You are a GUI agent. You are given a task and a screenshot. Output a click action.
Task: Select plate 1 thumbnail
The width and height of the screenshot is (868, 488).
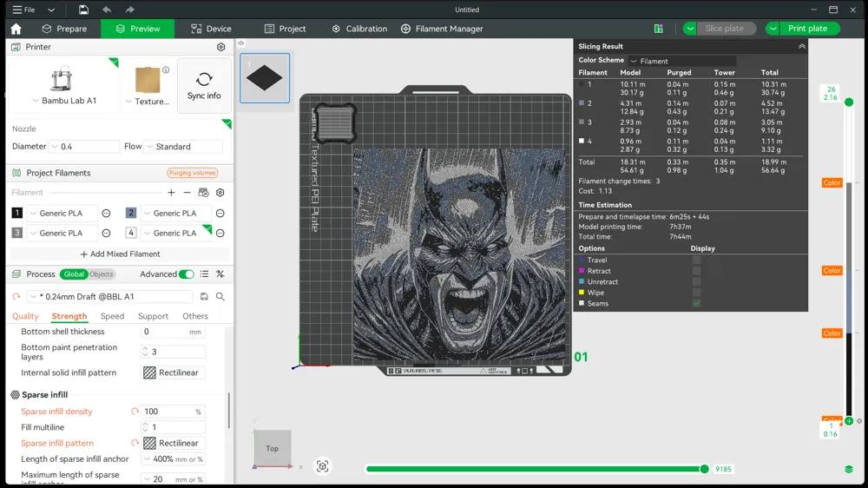pyautogui.click(x=265, y=78)
